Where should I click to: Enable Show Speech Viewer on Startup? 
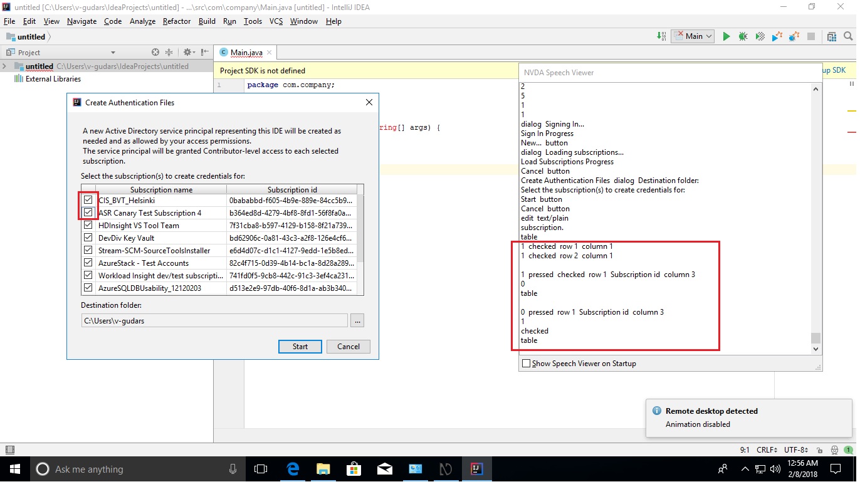pos(527,363)
